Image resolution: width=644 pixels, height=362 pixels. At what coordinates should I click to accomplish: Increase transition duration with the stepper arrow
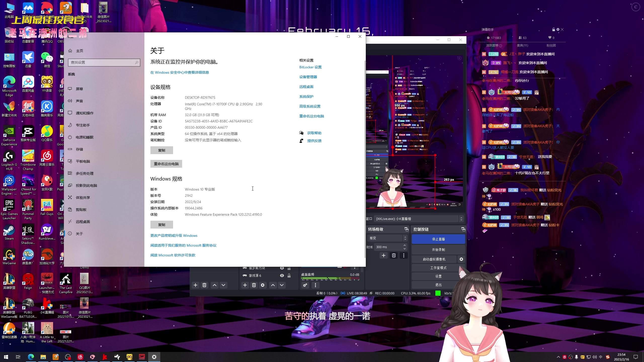point(405,246)
